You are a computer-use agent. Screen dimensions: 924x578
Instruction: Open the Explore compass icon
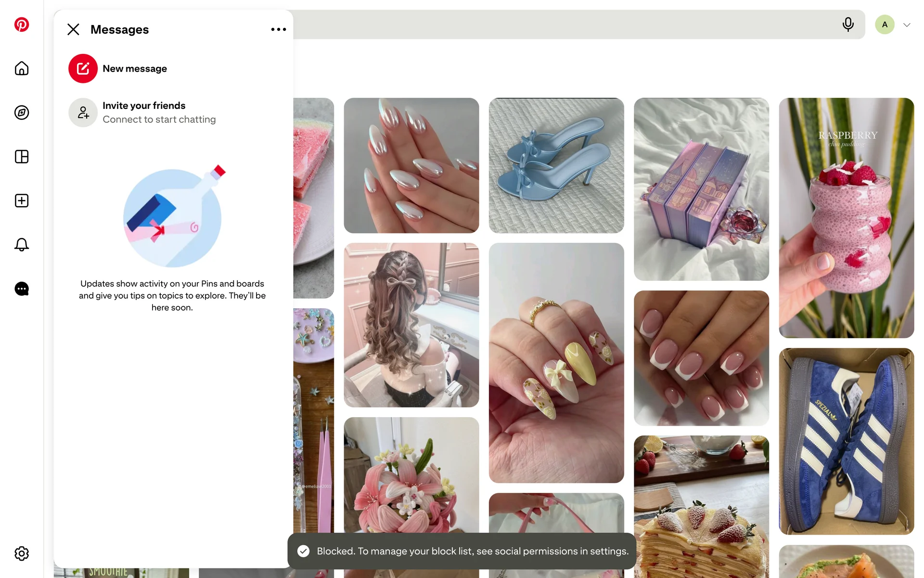(22, 113)
